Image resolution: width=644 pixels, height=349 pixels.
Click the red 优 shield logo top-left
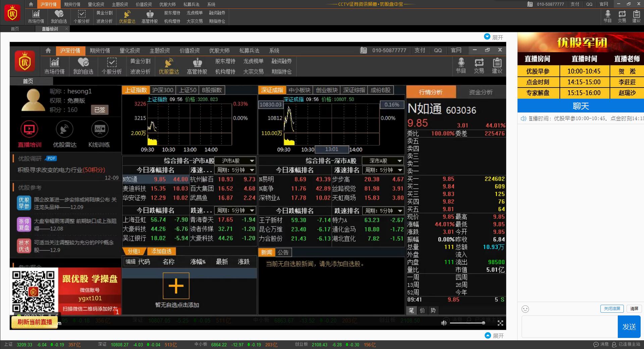[x=12, y=13]
